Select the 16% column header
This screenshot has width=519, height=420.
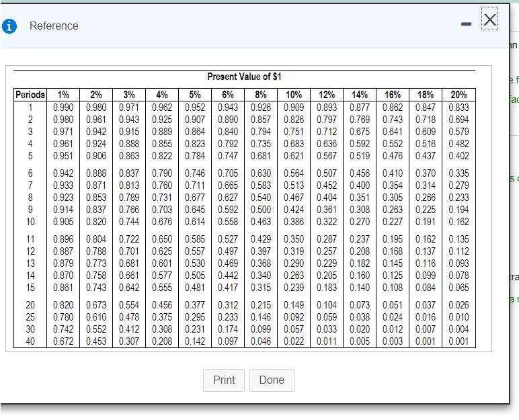click(x=393, y=95)
